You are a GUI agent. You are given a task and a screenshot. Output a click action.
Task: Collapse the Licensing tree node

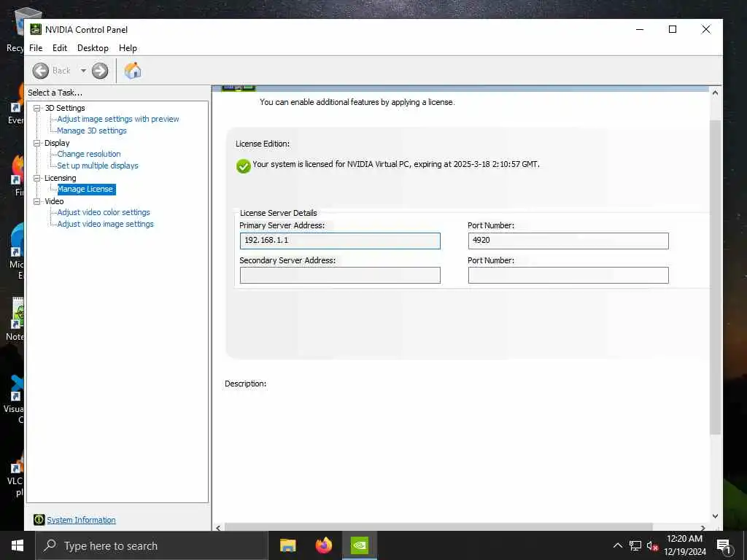click(x=36, y=178)
